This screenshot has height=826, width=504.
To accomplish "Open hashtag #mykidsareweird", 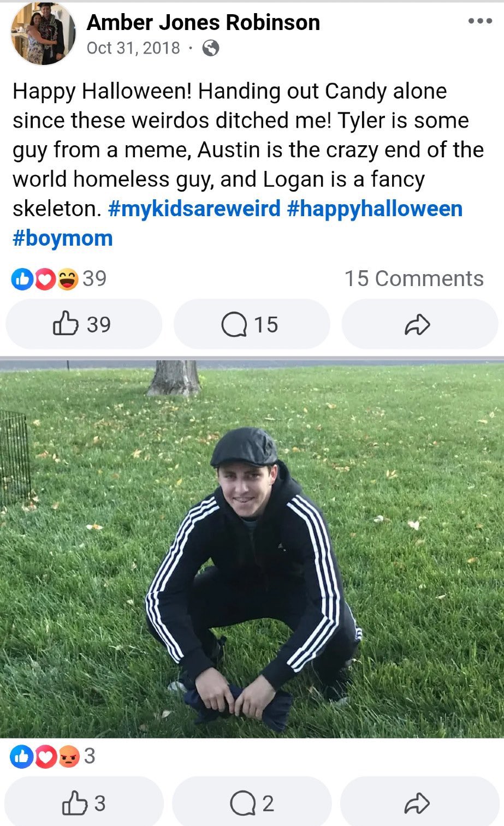I will 194,209.
